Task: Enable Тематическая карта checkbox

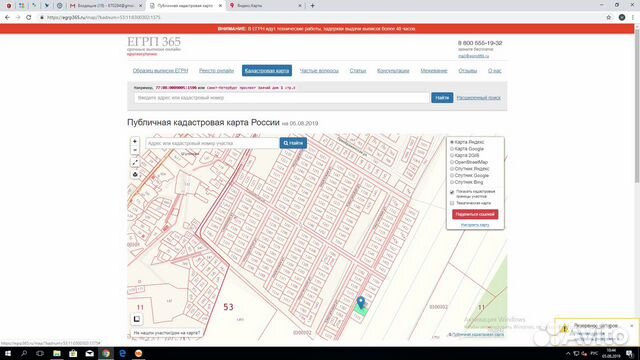Action: [452, 203]
